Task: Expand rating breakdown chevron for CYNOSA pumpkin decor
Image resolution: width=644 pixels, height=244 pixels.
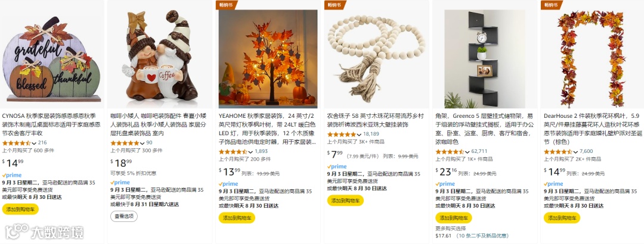Action: pos(34,143)
